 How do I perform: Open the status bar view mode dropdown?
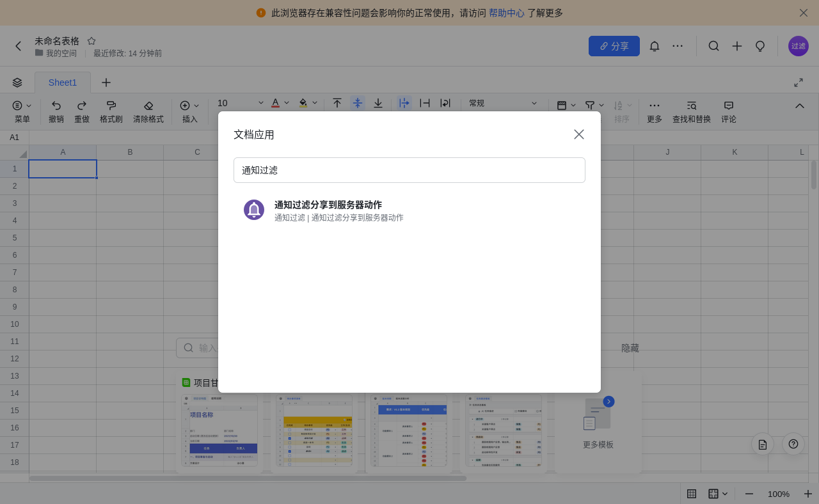[718, 494]
